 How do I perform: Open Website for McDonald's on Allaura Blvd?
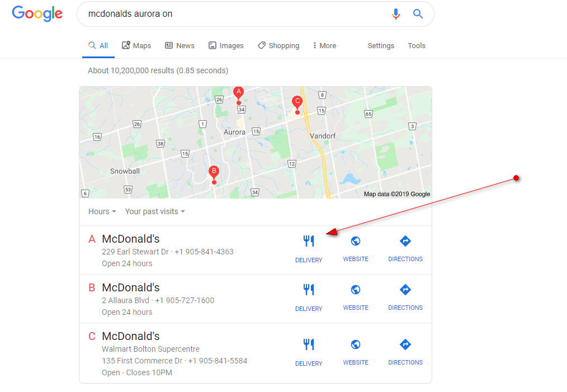point(356,297)
